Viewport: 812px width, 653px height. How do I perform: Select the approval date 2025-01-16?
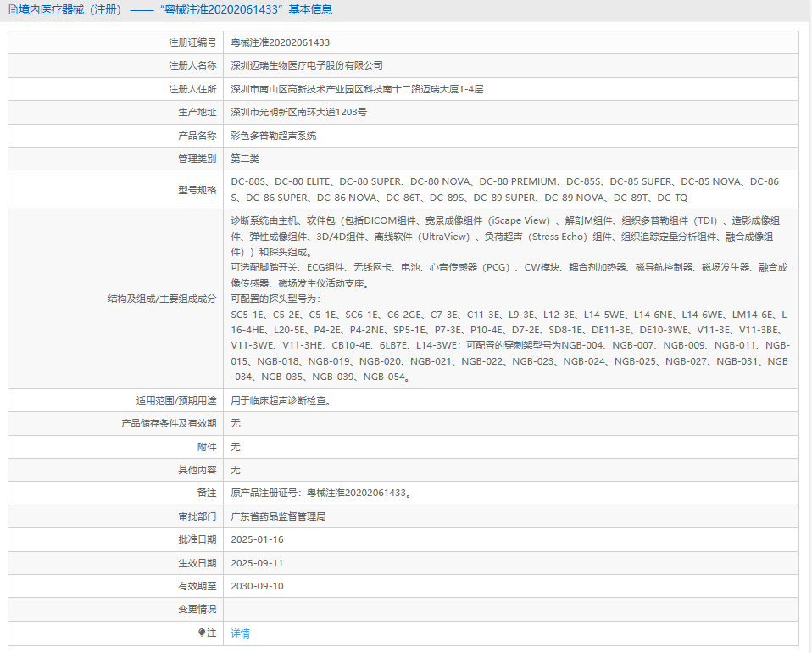(258, 539)
